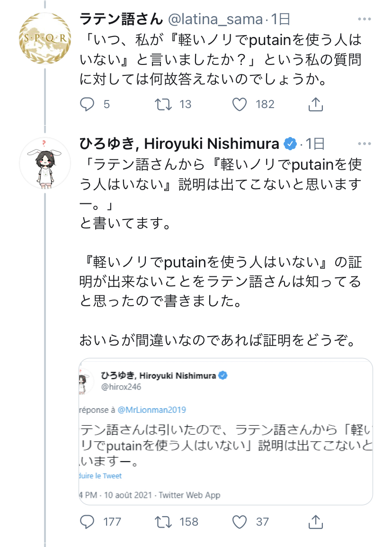392x547 pixels.
Task: Share the ラテン語さん tweet
Action: pos(316,104)
